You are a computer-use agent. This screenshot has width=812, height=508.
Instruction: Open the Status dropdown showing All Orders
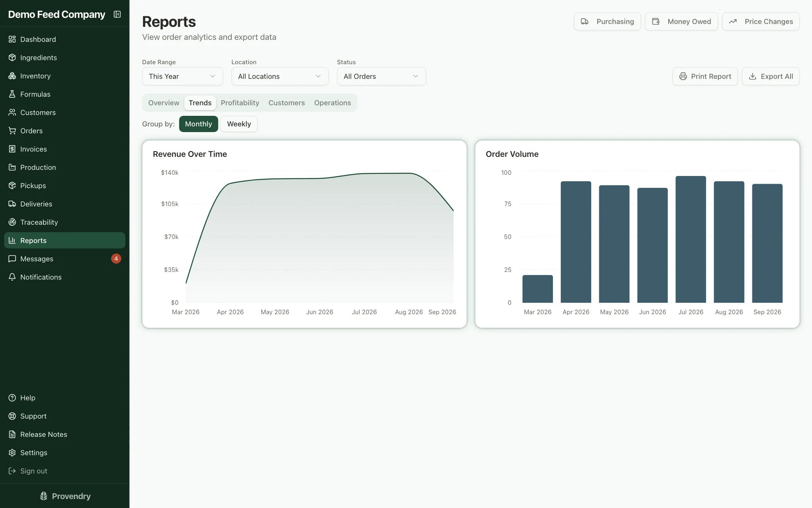381,76
